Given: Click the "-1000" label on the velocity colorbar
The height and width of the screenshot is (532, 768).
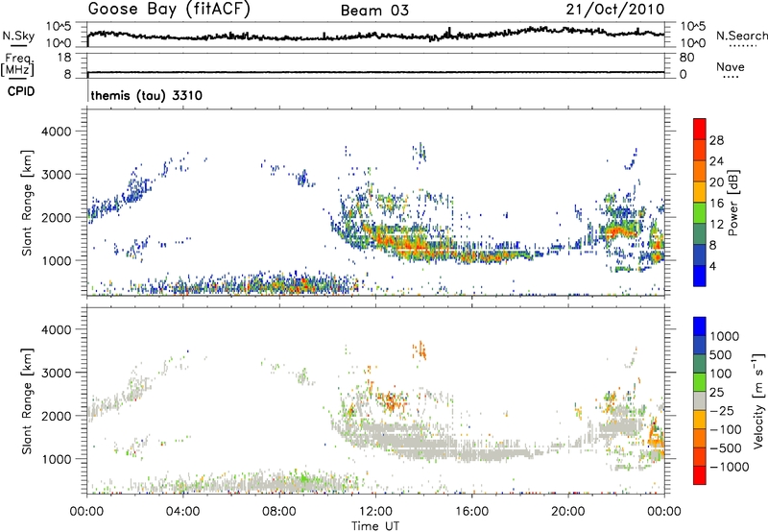Looking at the screenshot, I should click(x=730, y=467).
